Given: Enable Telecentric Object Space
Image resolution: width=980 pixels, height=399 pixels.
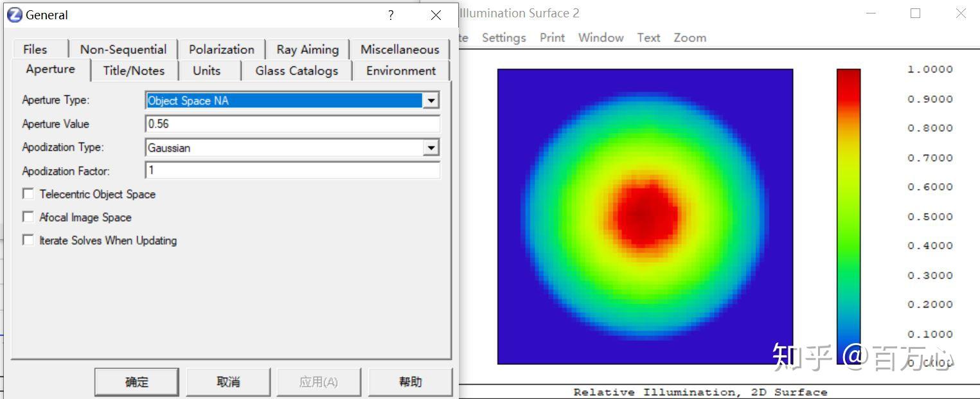Looking at the screenshot, I should click(28, 193).
